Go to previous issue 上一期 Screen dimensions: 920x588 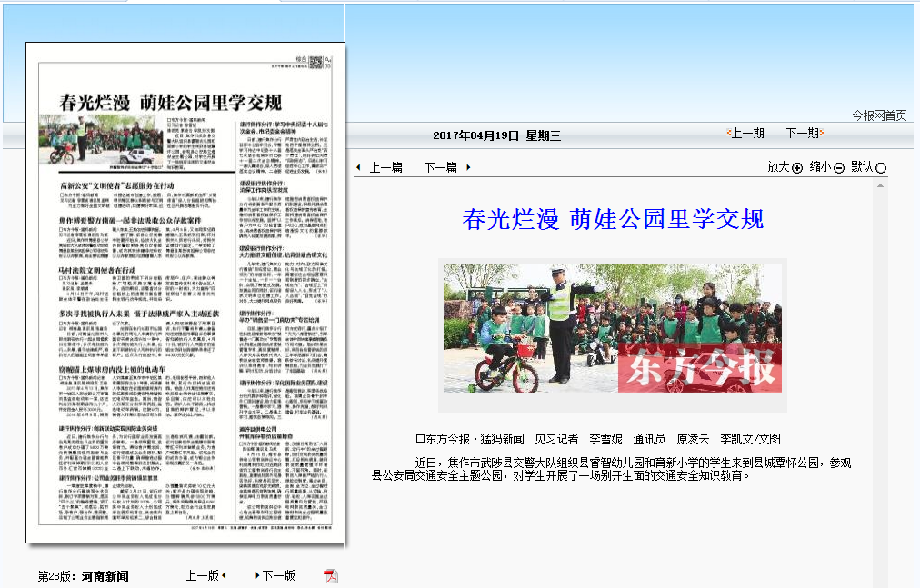tap(746, 134)
